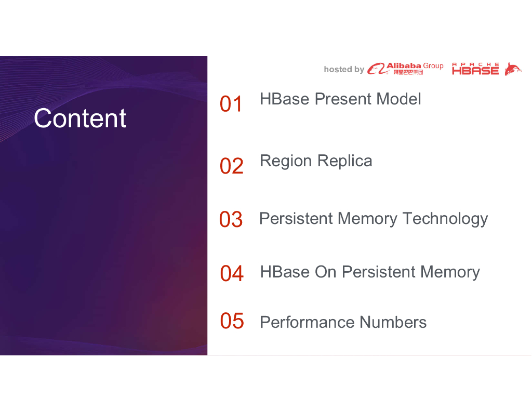Select the Content slide title
Viewport: 532px width, 411px height.
[80, 118]
